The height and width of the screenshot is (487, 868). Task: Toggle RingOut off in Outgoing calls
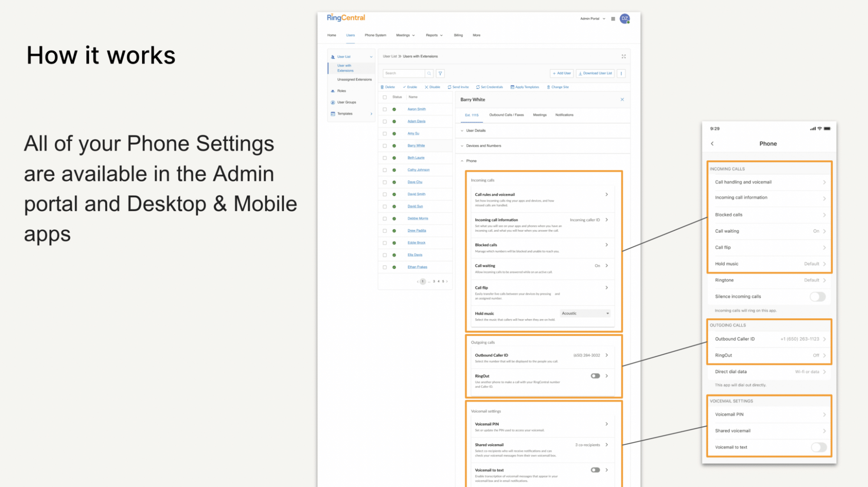pyautogui.click(x=595, y=375)
